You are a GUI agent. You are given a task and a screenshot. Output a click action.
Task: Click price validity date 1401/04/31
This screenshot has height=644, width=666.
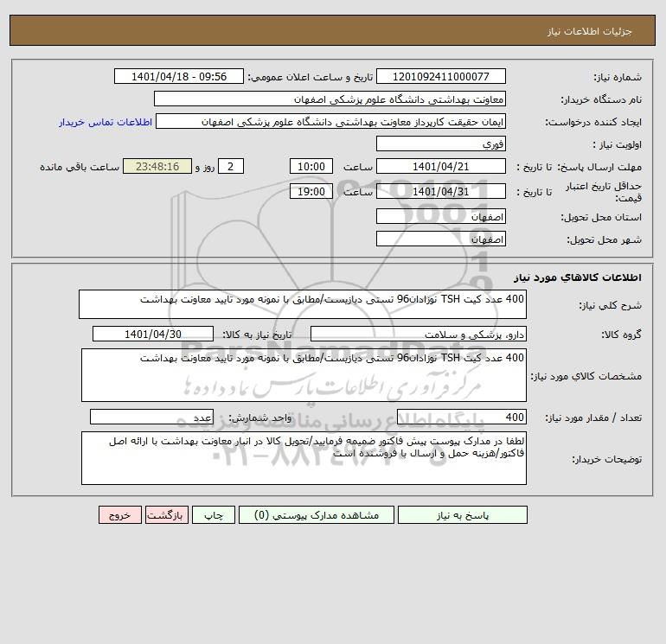click(441, 191)
